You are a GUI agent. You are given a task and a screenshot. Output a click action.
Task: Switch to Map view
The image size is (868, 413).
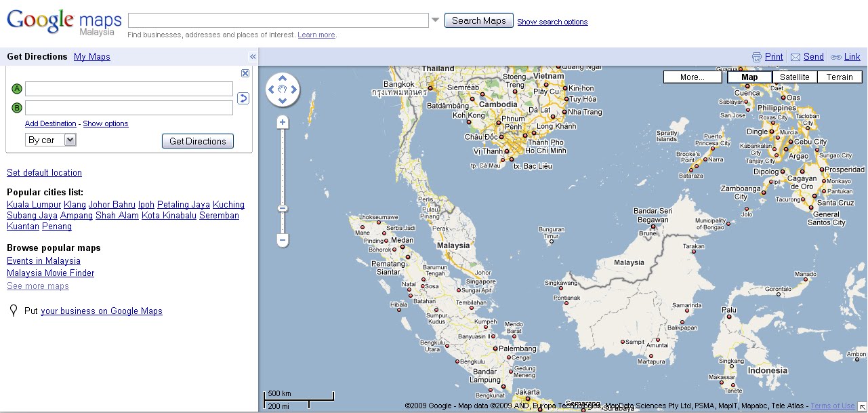[x=749, y=77]
